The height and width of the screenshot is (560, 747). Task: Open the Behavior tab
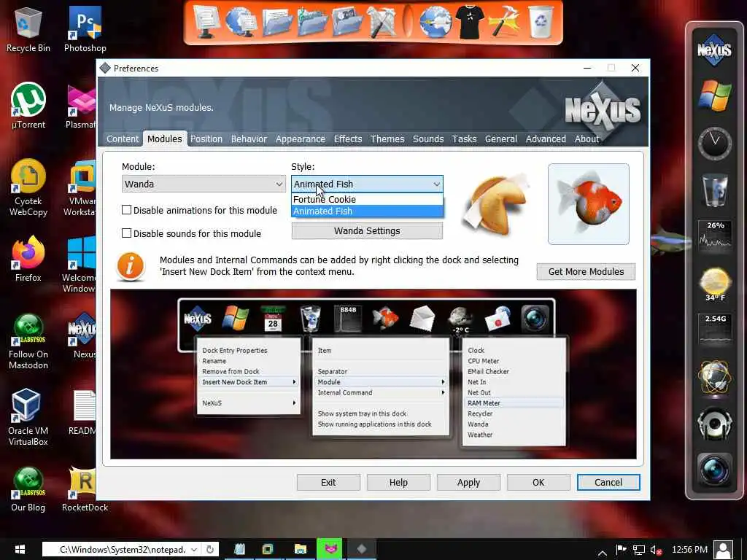point(249,139)
